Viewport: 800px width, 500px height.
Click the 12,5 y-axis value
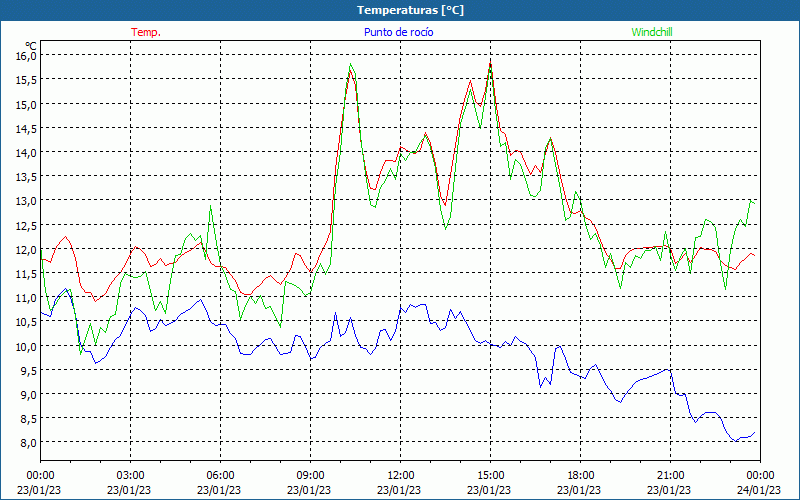click(x=26, y=225)
